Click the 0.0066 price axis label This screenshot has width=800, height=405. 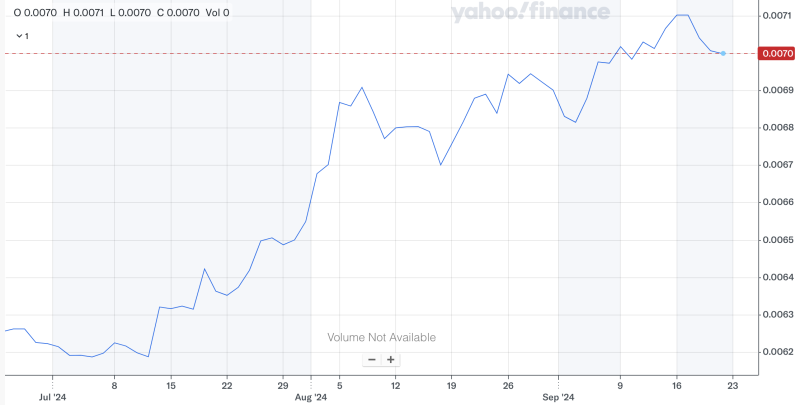(x=778, y=203)
